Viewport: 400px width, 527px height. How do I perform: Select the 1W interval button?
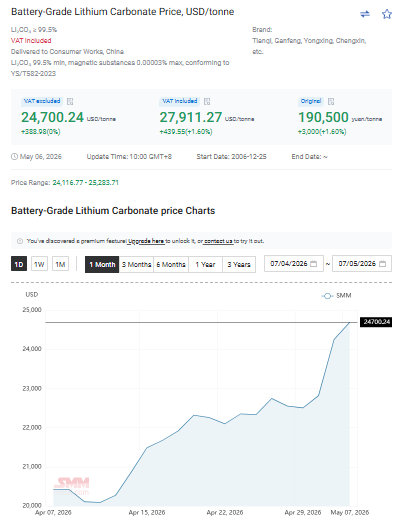[39, 265]
